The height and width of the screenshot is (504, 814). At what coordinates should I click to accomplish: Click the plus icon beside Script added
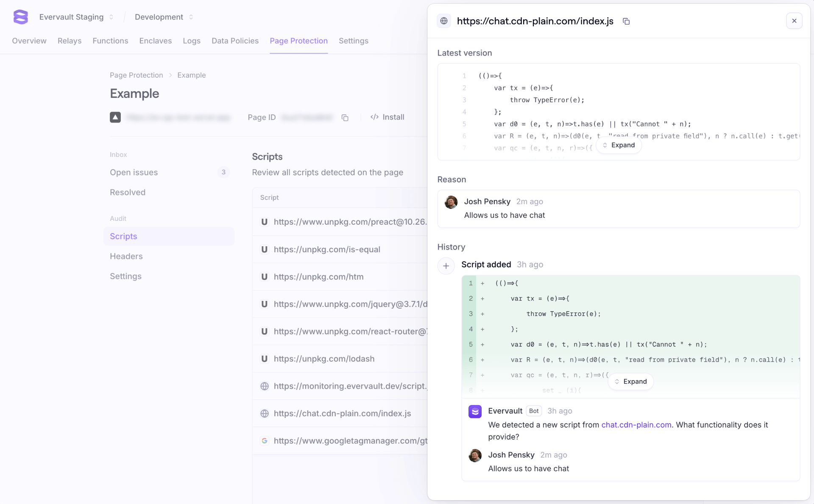coord(446,266)
